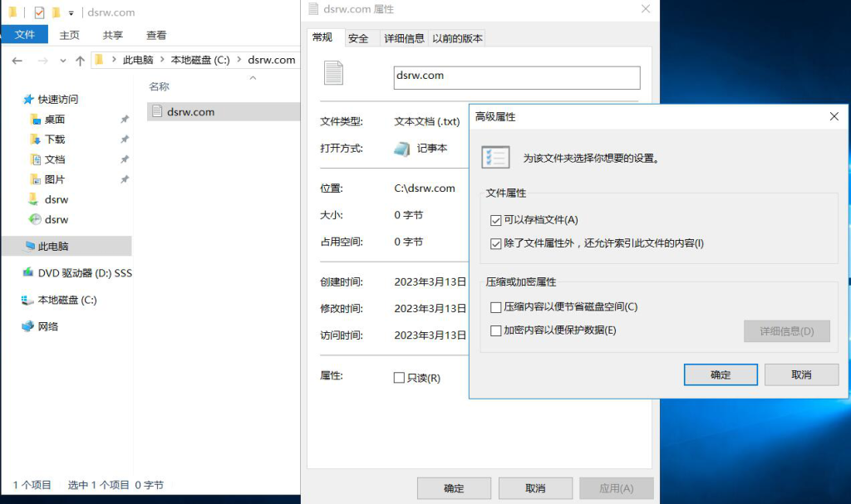Click 'This PC' in address breadcrumb
Screen dimensions: 851x504
point(138,61)
